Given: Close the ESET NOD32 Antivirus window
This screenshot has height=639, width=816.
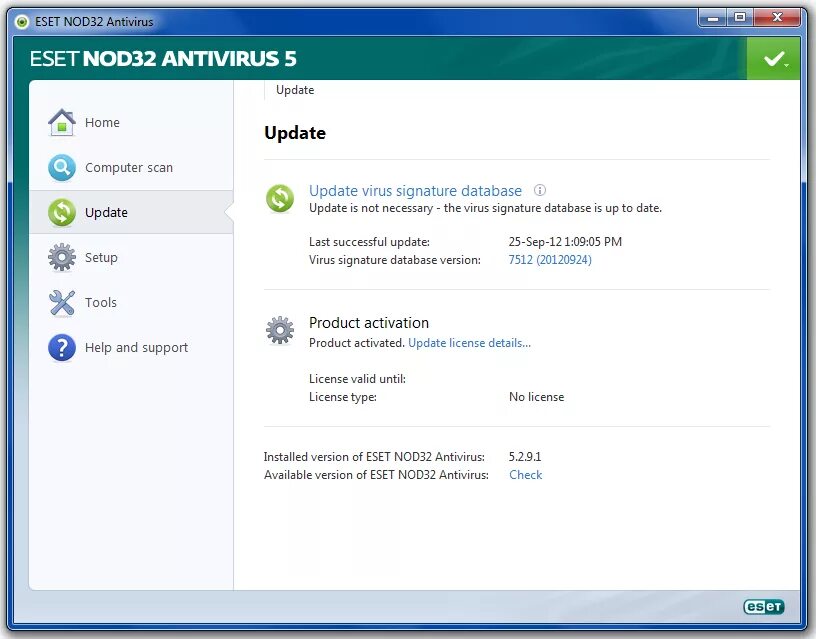Looking at the screenshot, I should (x=776, y=18).
